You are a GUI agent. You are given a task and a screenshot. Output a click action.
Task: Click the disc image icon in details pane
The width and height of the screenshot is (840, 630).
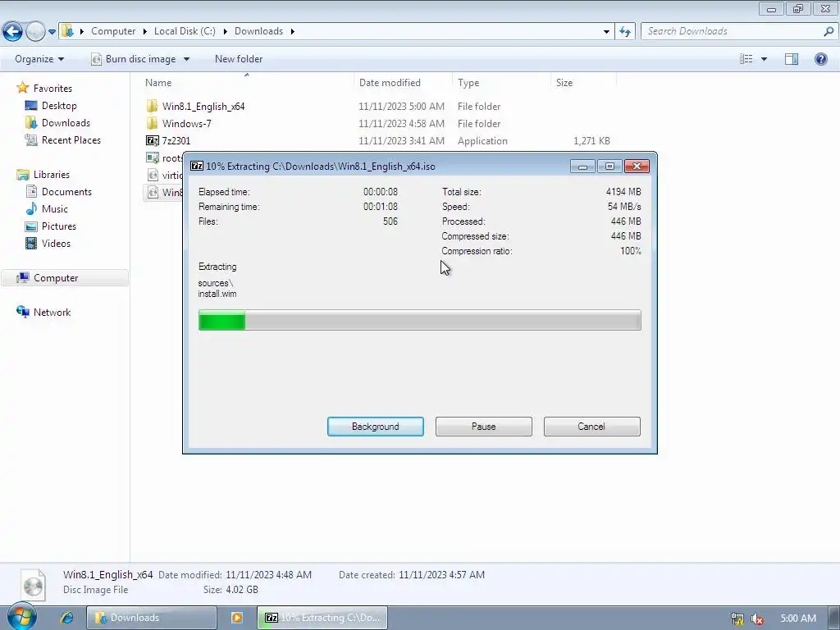[33, 584]
